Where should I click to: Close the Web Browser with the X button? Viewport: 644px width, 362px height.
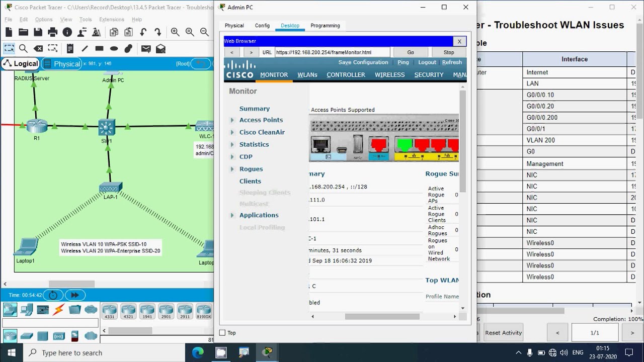pyautogui.click(x=459, y=41)
